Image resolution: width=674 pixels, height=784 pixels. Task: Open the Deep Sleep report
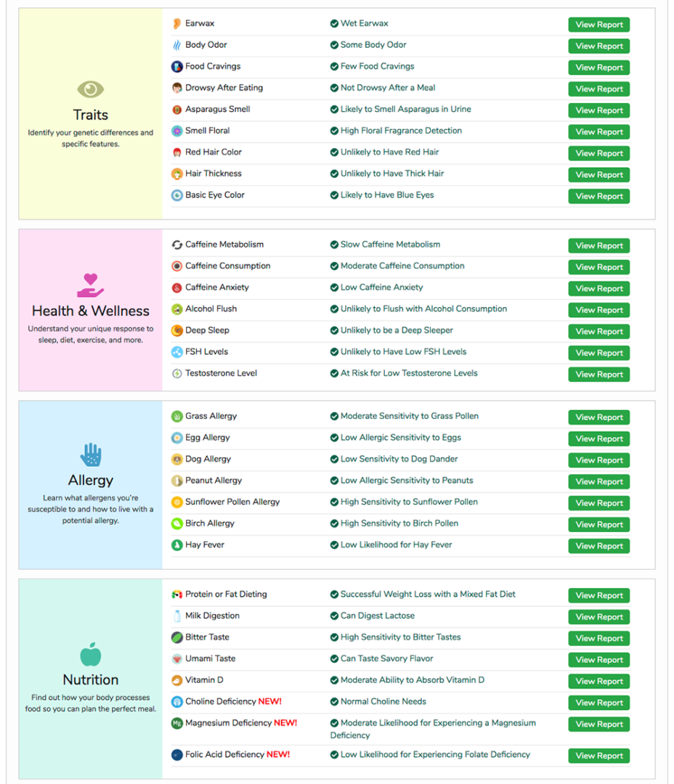coord(598,331)
